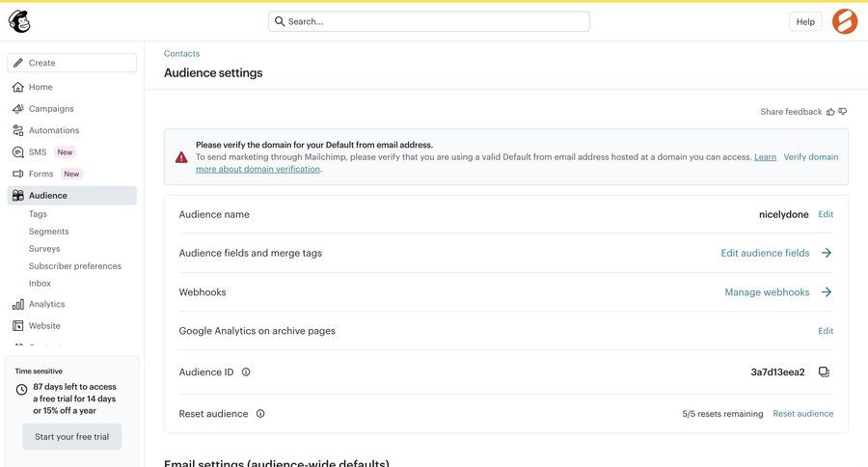This screenshot has width=868, height=467.
Task: Open Segments under Audience
Action: [49, 231]
